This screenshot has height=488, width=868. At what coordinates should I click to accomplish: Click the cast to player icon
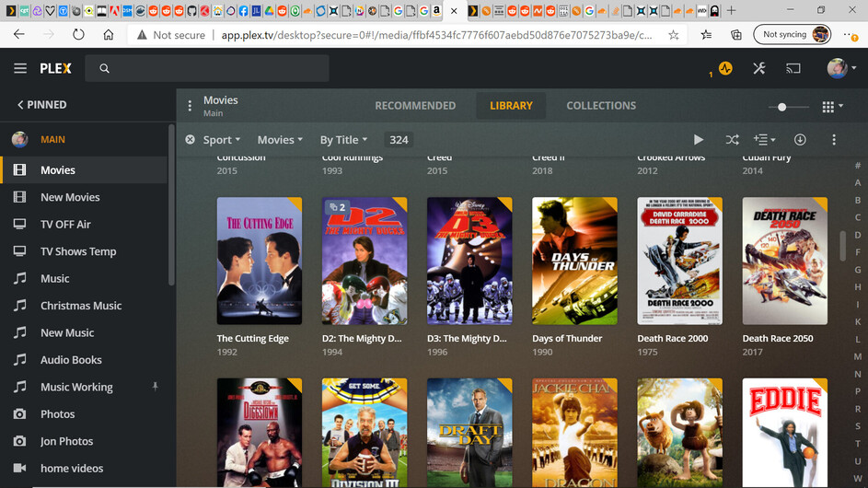coord(793,68)
